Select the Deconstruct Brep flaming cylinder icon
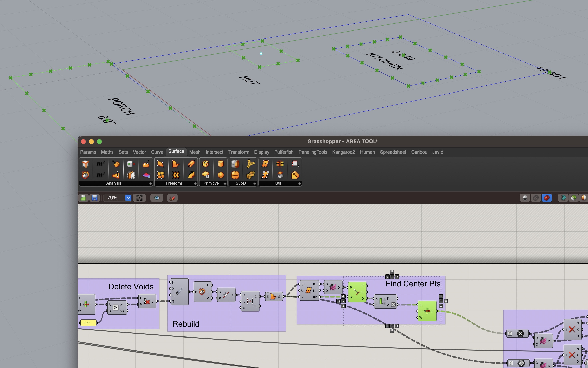588x368 pixels. [85, 175]
